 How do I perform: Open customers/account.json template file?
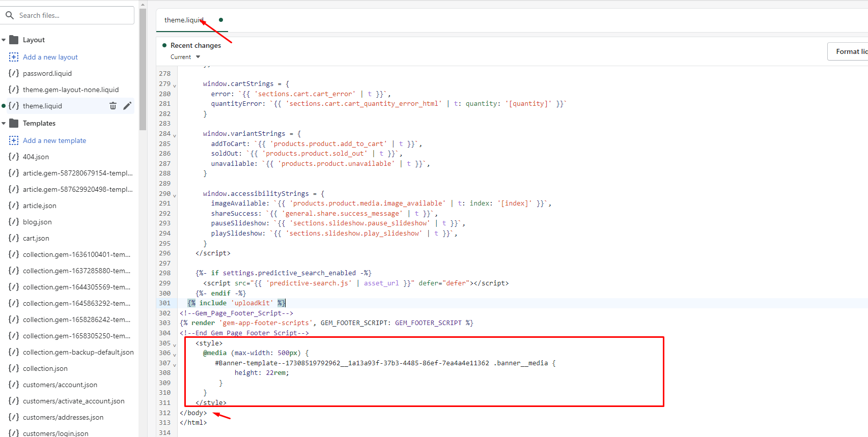pos(60,385)
